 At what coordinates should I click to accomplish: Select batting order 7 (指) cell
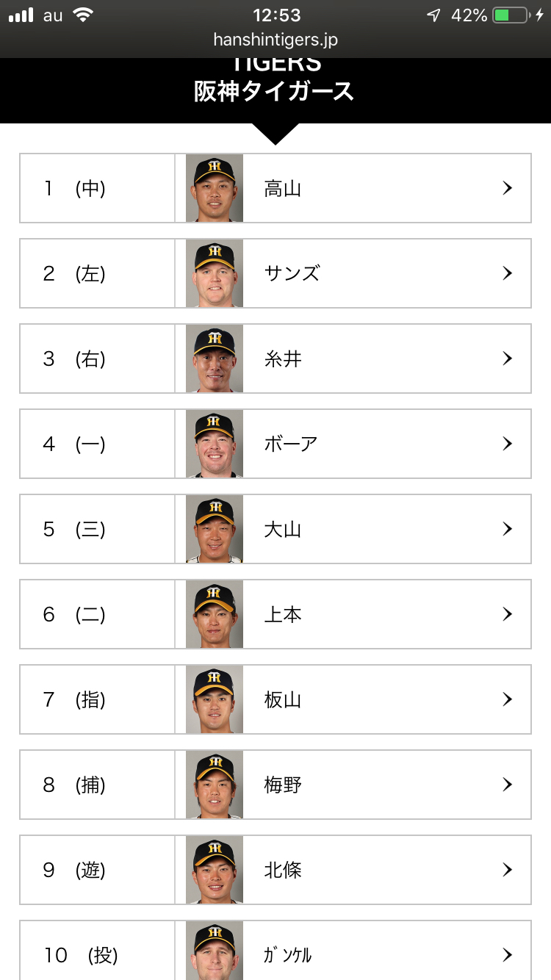(x=97, y=699)
